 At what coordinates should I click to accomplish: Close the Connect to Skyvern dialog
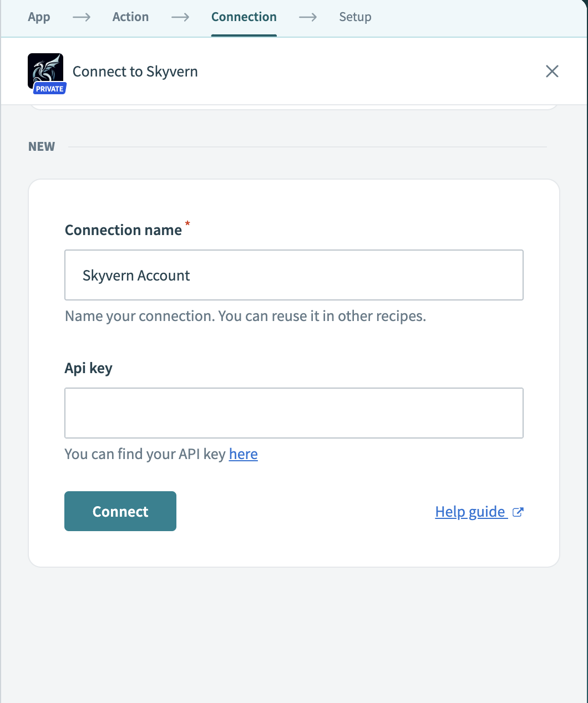[x=552, y=72]
